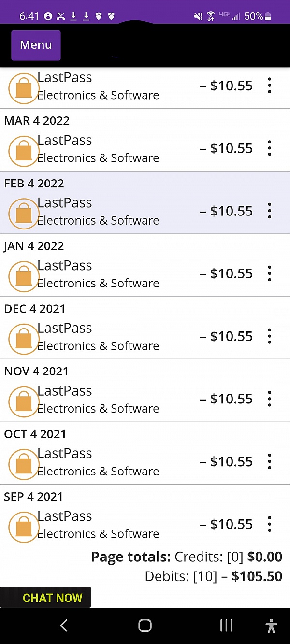Open options for the MAR 4 2022 transaction

click(269, 148)
